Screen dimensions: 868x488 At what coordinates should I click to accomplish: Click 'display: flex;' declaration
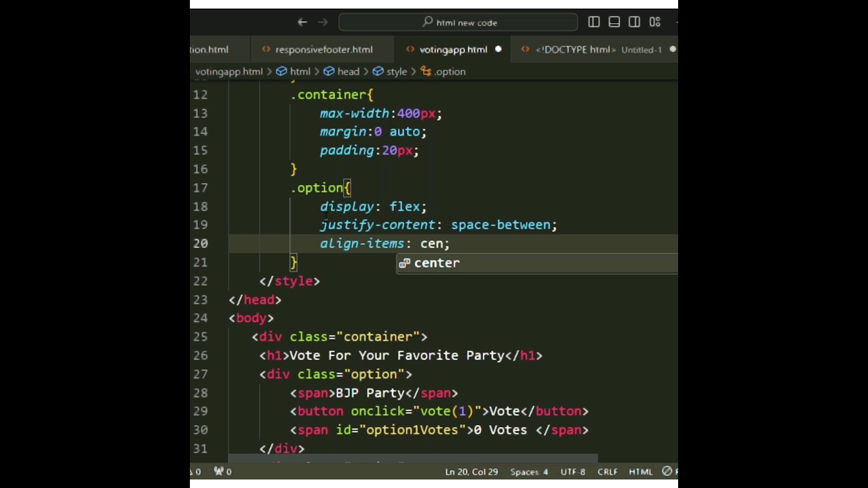click(x=373, y=206)
